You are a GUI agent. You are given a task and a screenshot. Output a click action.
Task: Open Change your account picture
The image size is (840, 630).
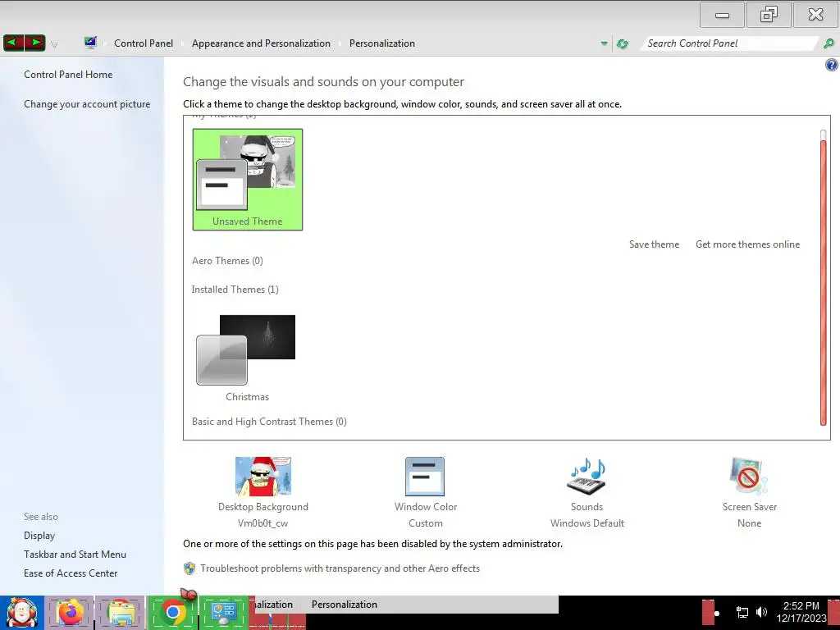(87, 104)
